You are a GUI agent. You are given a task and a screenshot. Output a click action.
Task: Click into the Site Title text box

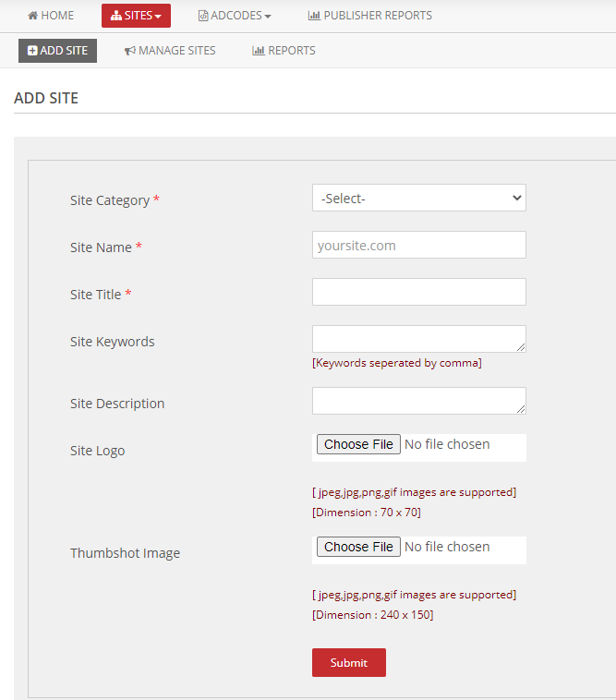(x=419, y=292)
